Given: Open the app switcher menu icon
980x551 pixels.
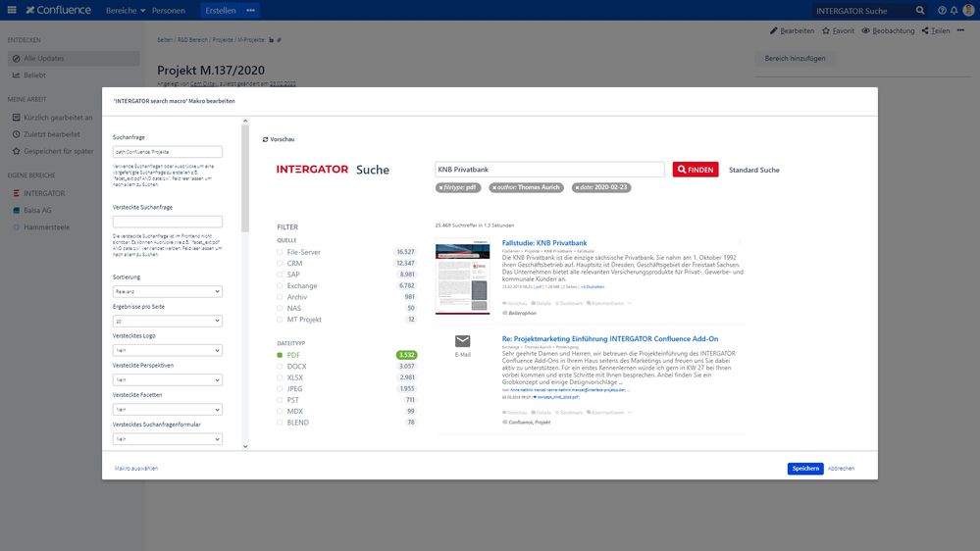Looking at the screenshot, I should tap(12, 10).
